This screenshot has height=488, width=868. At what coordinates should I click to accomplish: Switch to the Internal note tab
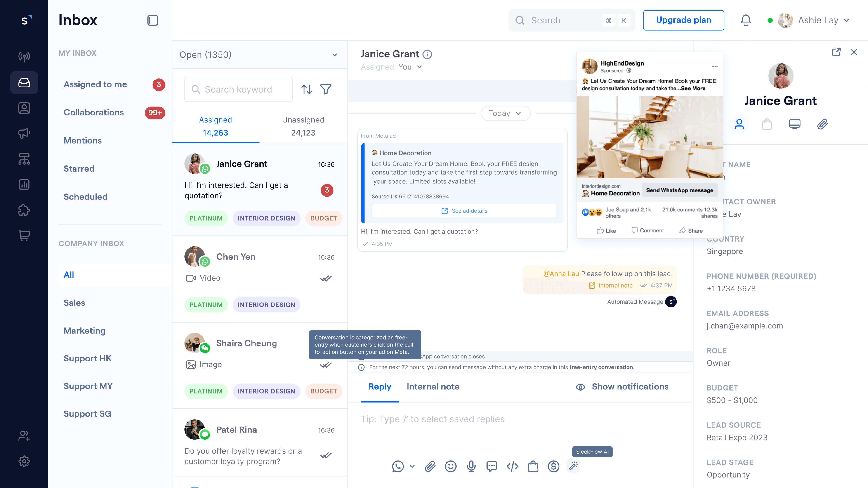coord(433,387)
